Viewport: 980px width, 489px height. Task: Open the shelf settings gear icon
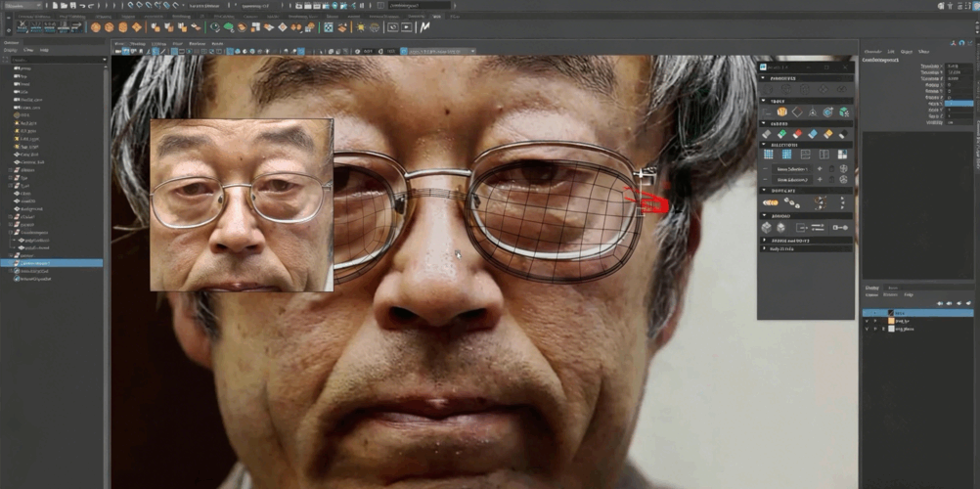(x=8, y=30)
